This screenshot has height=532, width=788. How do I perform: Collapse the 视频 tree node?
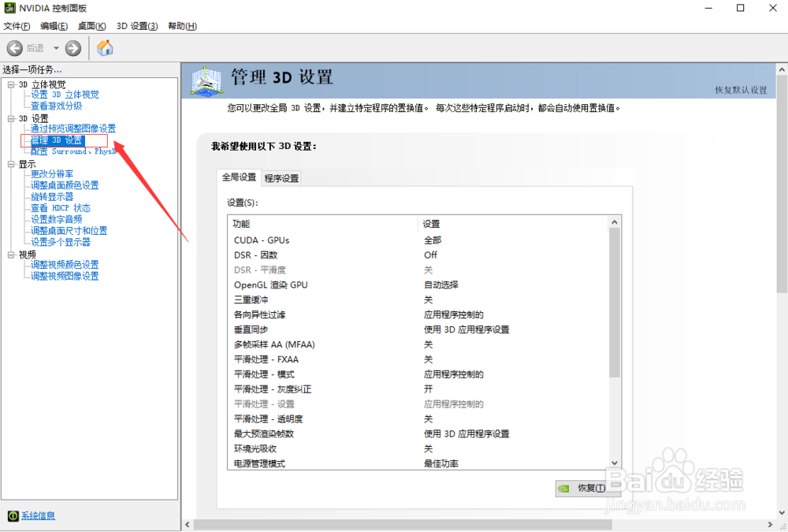tap(11, 255)
